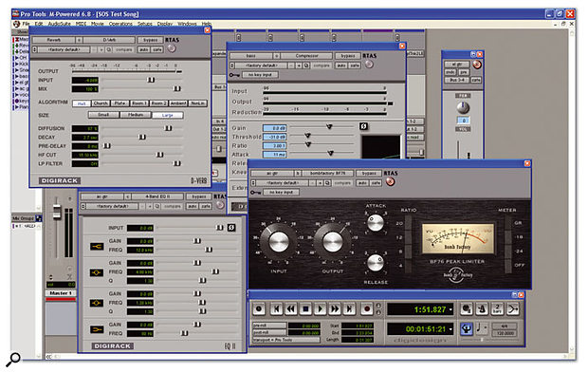Click the phase invert icon in EQ II
This screenshot has height=373, width=588.
231,228
